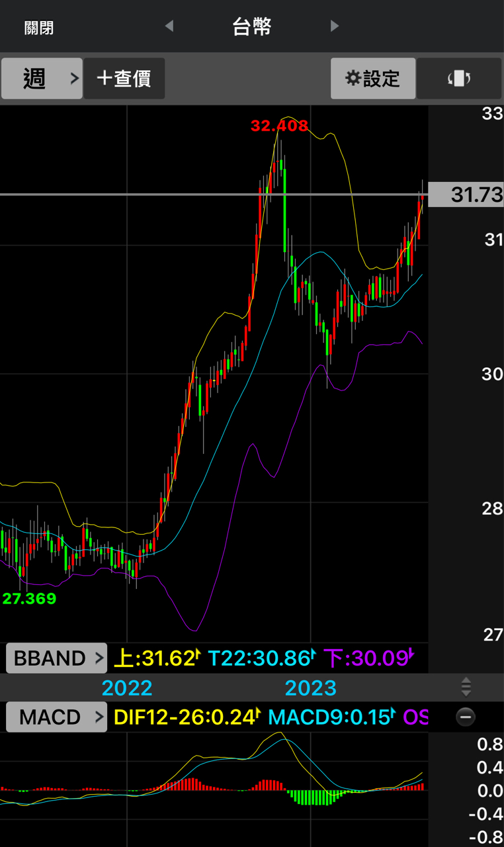Open the 週 period selector dropdown
This screenshot has height=847, width=504.
tap(42, 79)
